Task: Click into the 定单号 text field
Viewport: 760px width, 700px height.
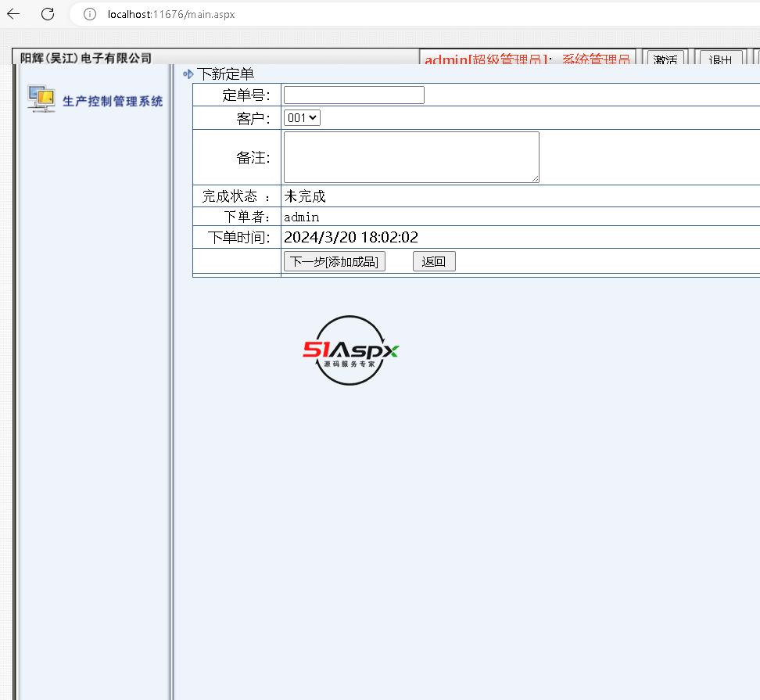Action: [354, 95]
